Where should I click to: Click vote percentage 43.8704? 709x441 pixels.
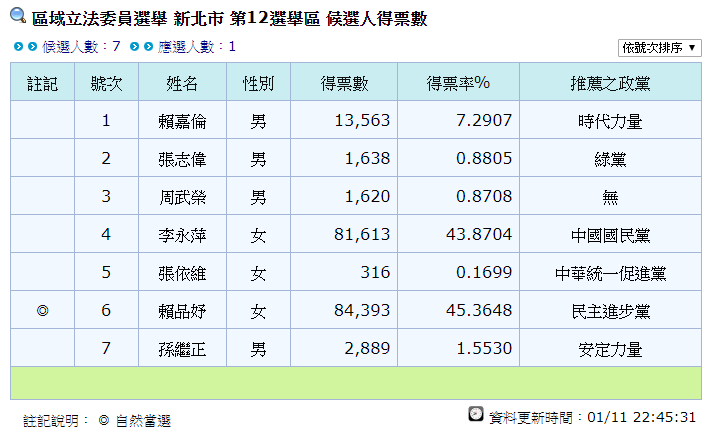479,235
